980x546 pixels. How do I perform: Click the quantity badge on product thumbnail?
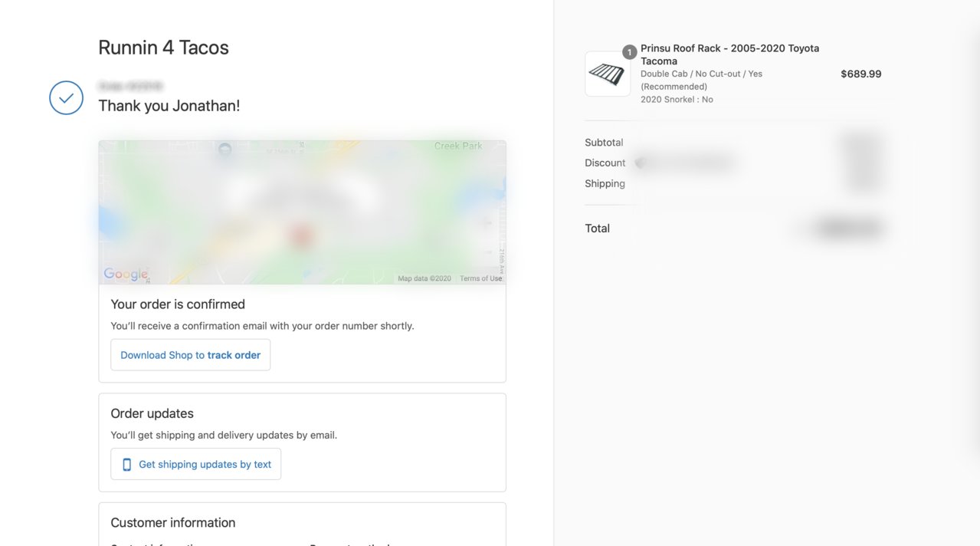pos(630,52)
